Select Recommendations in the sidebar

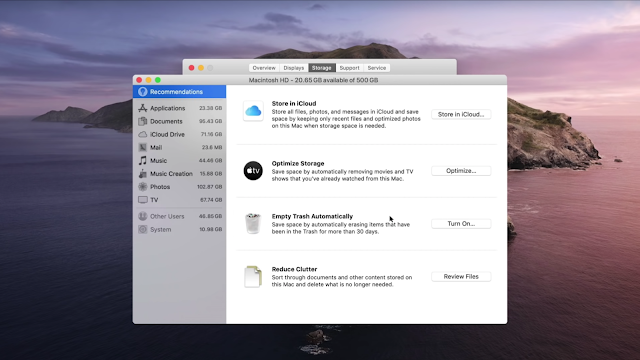pos(179,91)
